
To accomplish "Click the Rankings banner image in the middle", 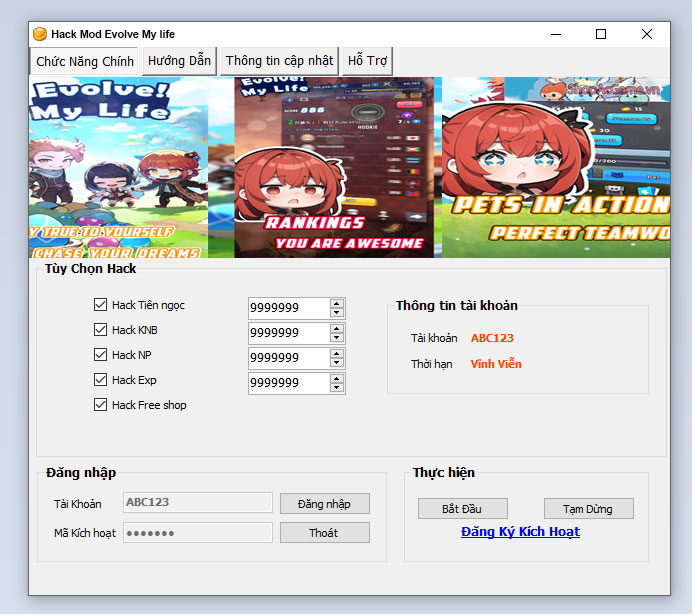I will pos(334,167).
